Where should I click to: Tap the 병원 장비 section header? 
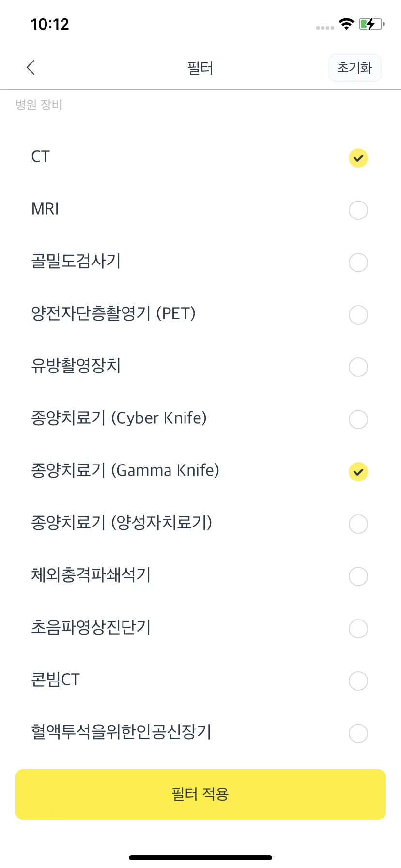(39, 105)
